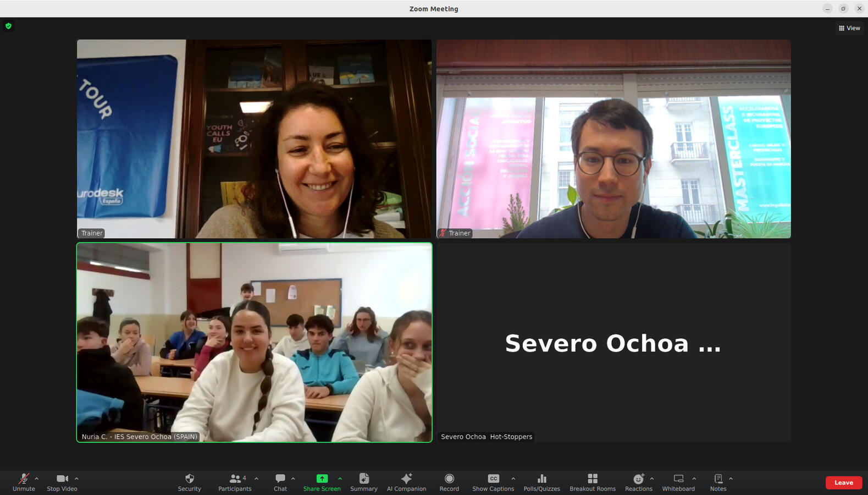The width and height of the screenshot is (868, 495).
Task: Select the Nuria C. classroom video tile
Action: tap(254, 342)
